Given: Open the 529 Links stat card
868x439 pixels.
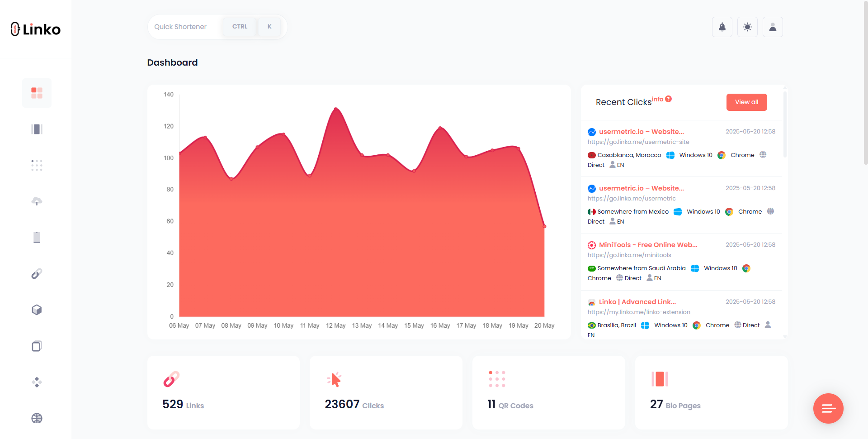Looking at the screenshot, I should click(x=223, y=392).
